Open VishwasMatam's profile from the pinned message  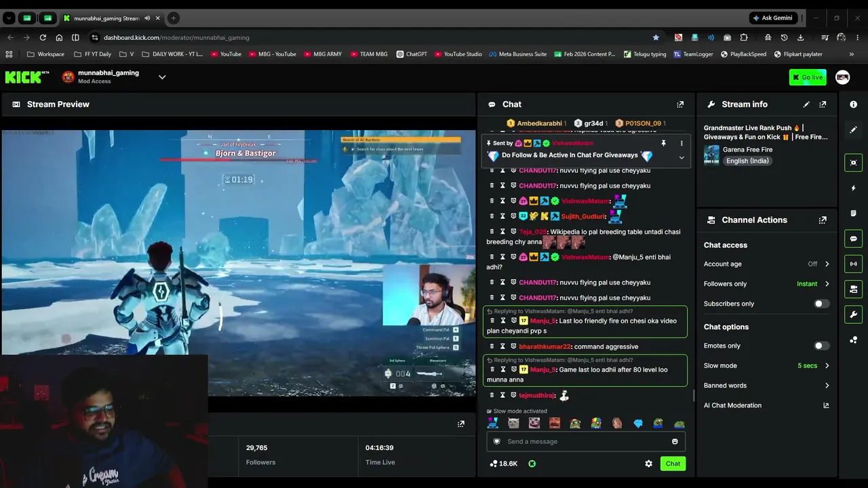572,144
